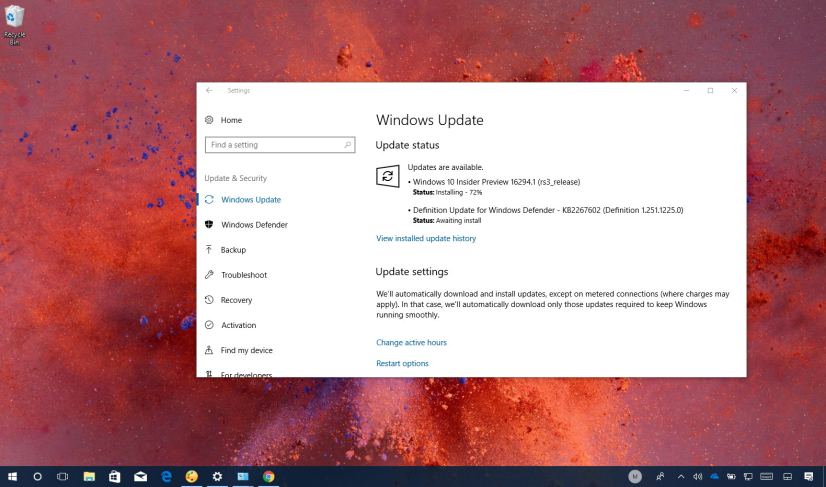826x487 pixels.
Task: Open the network tray icon
Action: [748, 476]
